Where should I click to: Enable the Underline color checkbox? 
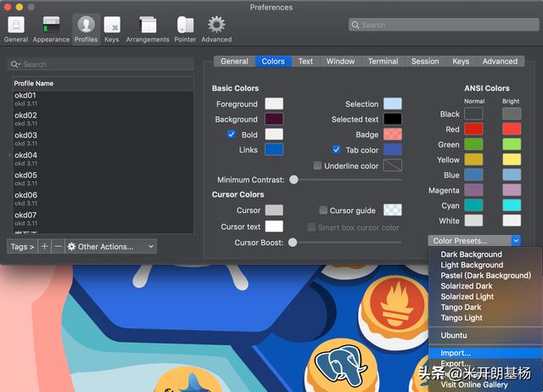317,165
